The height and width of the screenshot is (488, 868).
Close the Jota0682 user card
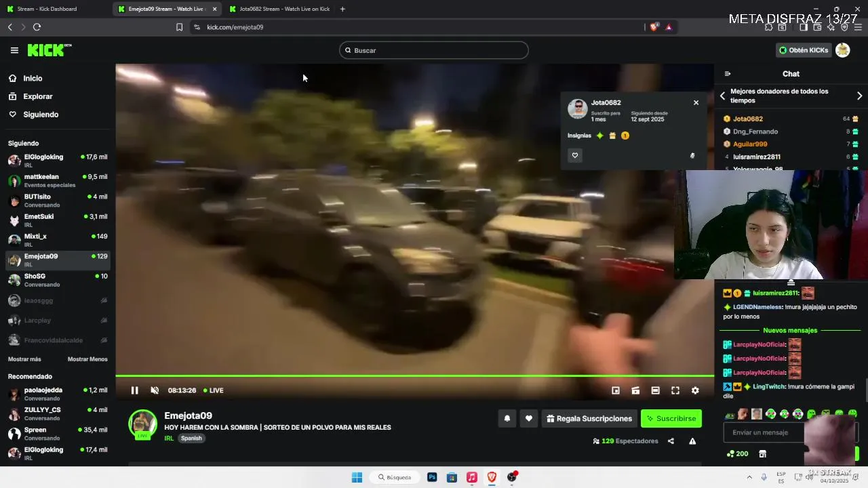pyautogui.click(x=696, y=102)
